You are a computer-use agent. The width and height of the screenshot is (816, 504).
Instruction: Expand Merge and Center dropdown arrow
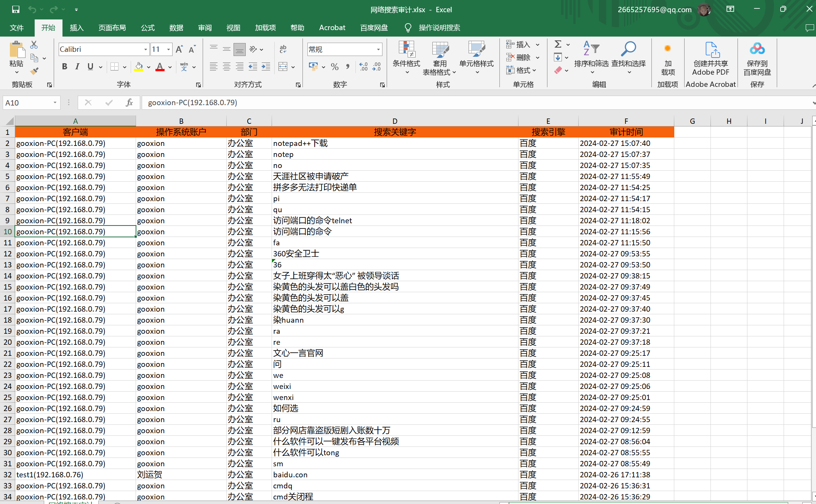293,67
